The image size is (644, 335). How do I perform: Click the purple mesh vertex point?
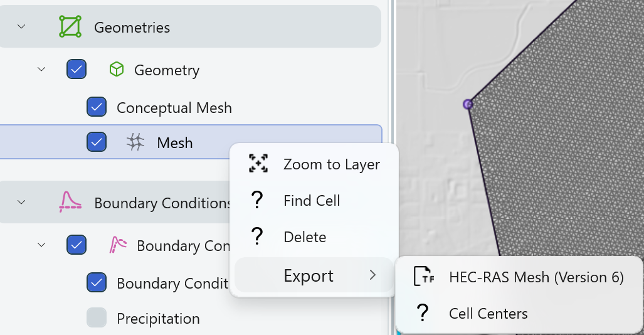tap(468, 104)
